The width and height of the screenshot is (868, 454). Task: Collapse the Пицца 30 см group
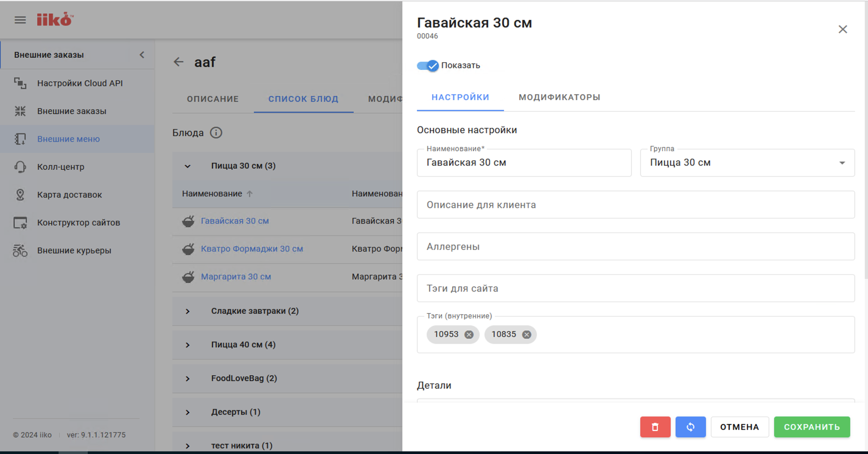188,166
